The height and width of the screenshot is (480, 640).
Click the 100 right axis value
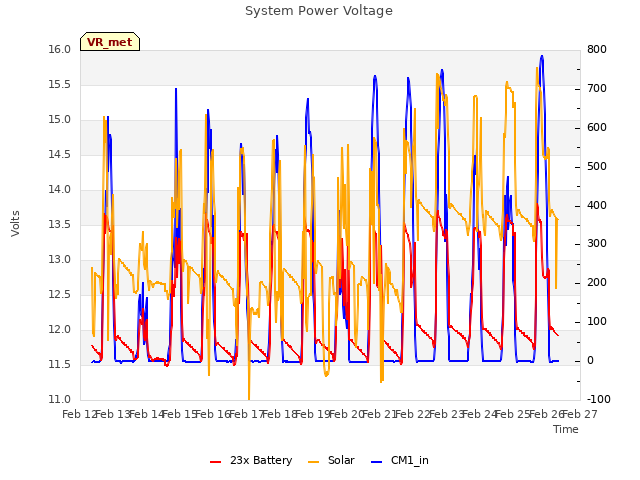click(597, 322)
